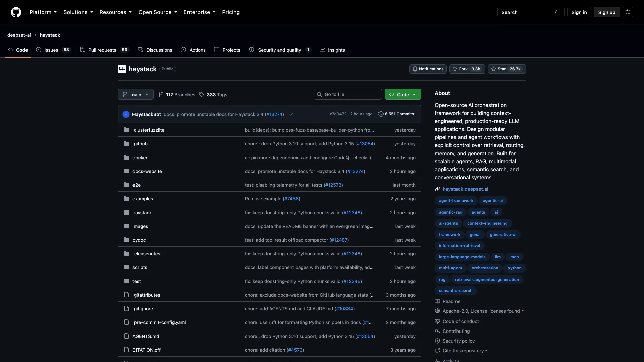Expand the Enterprise menu
Viewport: 644px width, 362px height.
[200, 12]
